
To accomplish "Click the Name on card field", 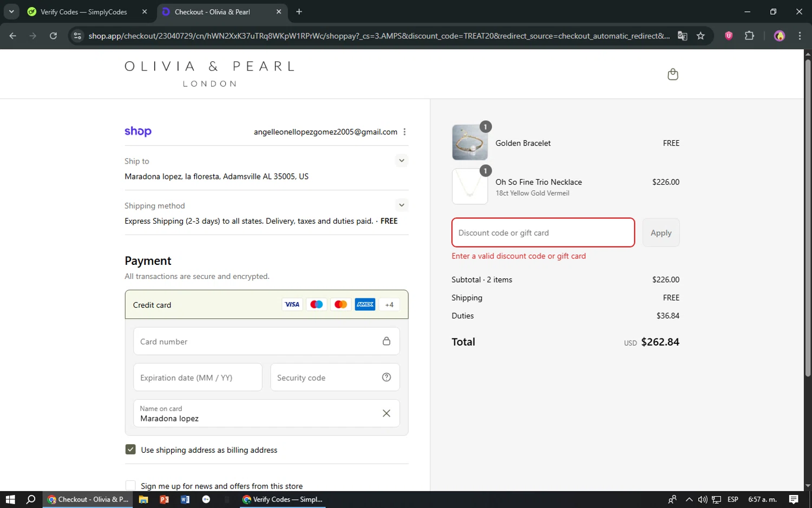I will tap(266, 413).
